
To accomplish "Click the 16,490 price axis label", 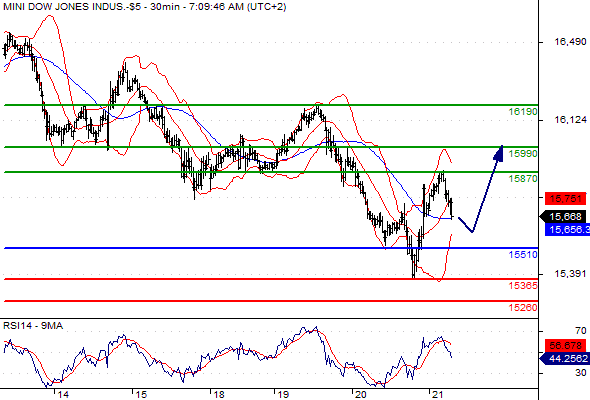I will (x=570, y=41).
